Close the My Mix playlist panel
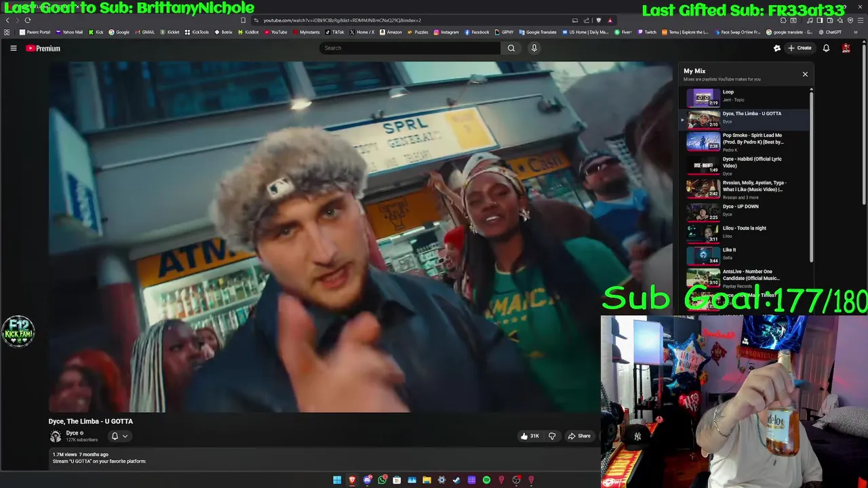The image size is (868, 488). 805,74
